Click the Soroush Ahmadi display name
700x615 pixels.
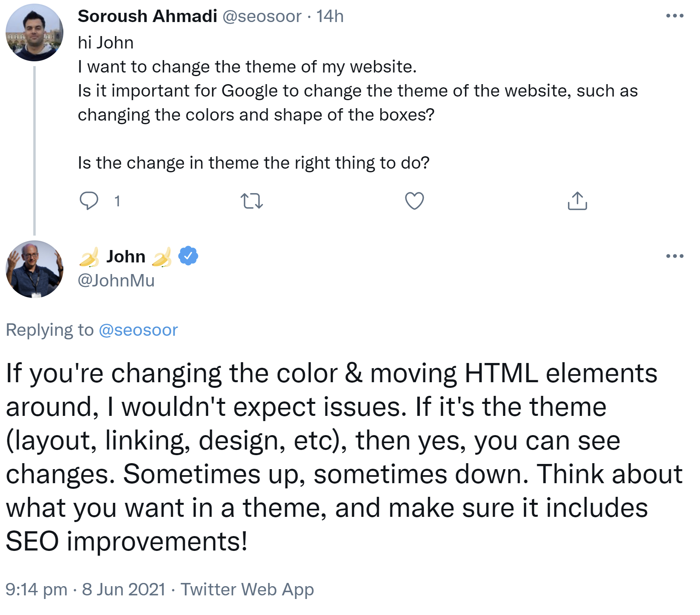[147, 16]
